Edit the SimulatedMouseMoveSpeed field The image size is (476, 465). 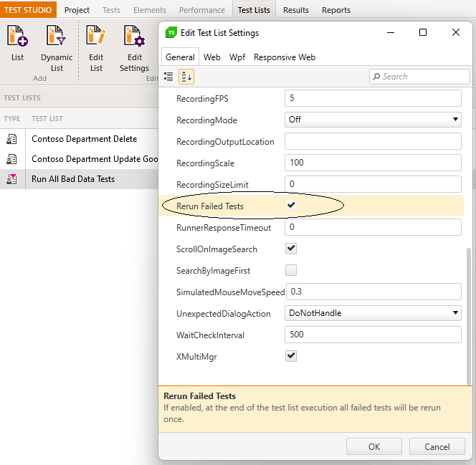point(373,292)
